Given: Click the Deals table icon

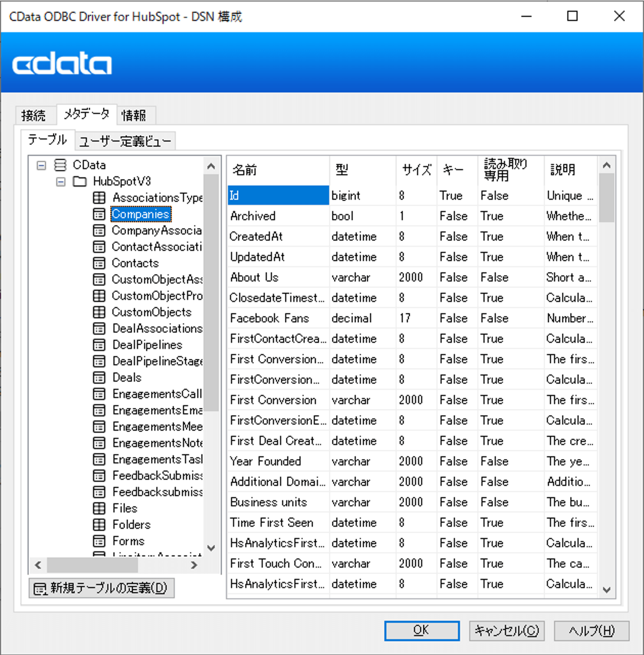Looking at the screenshot, I should click(99, 378).
